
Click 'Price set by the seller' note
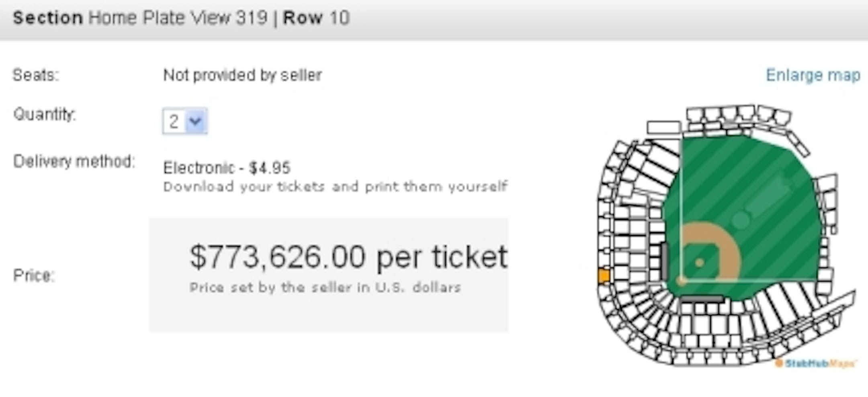[325, 287]
